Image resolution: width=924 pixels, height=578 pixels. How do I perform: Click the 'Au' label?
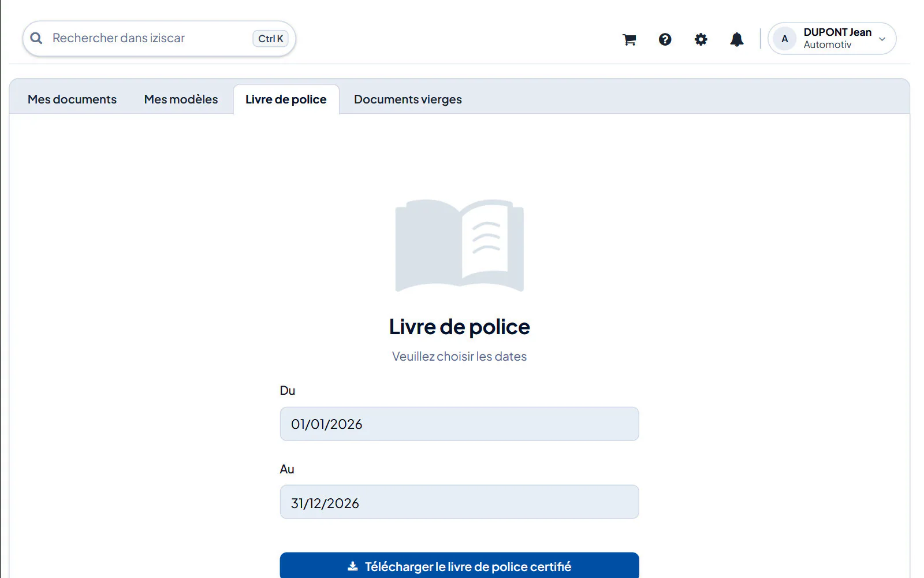click(286, 469)
